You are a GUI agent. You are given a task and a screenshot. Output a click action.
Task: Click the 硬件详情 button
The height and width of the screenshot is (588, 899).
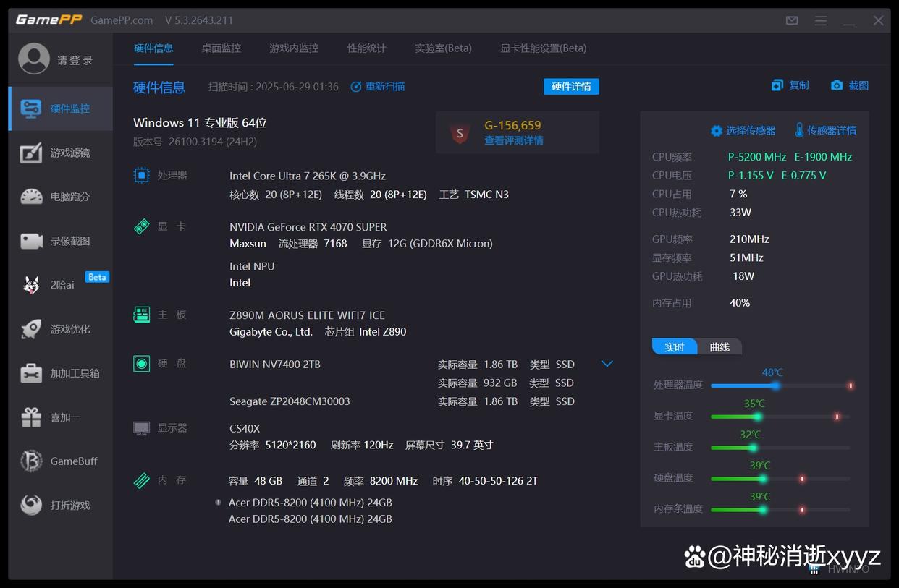pyautogui.click(x=571, y=87)
